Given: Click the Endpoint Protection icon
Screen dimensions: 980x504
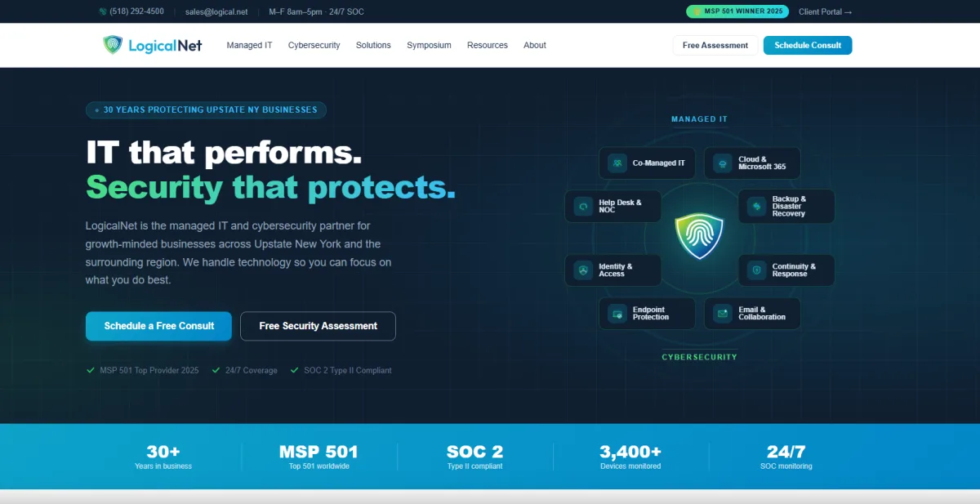Looking at the screenshot, I should (617, 313).
